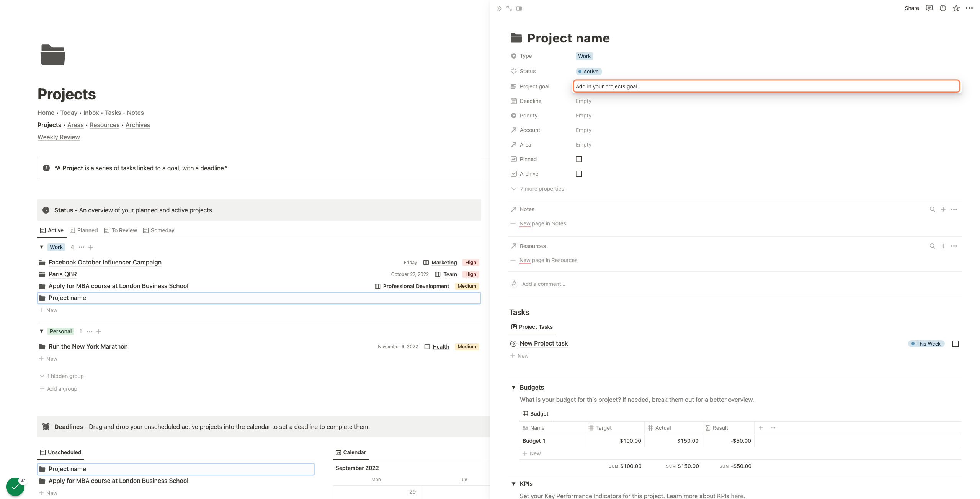This screenshot has height=499, width=980.
Task: Click the large Projects page folder icon
Action: [53, 55]
